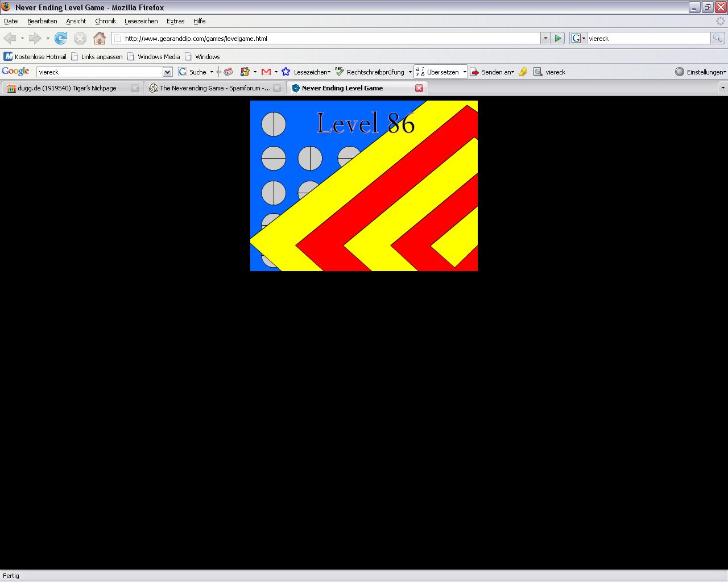Click the green Go arrow button
Screen dimensions: 728x582
click(558, 38)
